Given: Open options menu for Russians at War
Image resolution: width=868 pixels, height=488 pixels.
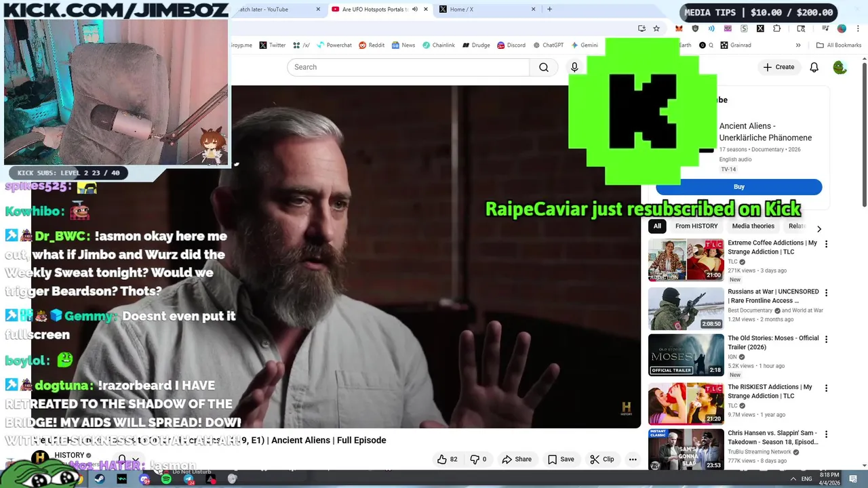Looking at the screenshot, I should click(x=826, y=293).
